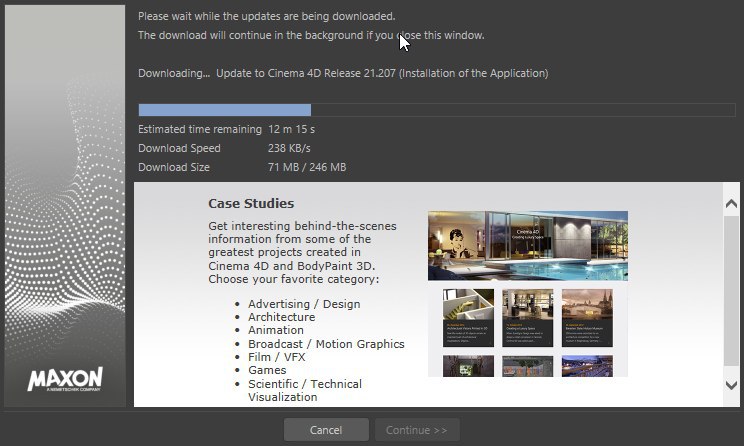Screen dimensions: 744x446
Task: Open the cathedral skyline case study thumbnail
Action: pyautogui.click(x=587, y=318)
